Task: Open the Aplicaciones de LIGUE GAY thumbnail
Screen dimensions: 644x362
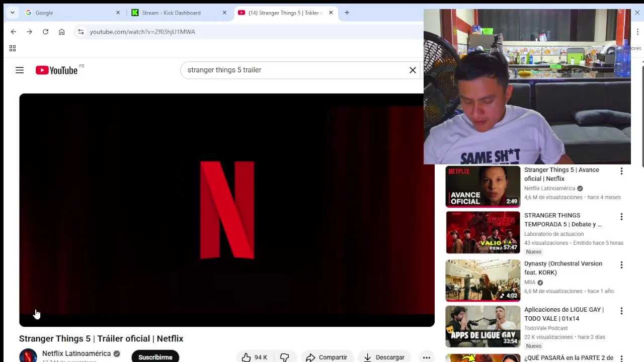Action: tap(483, 326)
